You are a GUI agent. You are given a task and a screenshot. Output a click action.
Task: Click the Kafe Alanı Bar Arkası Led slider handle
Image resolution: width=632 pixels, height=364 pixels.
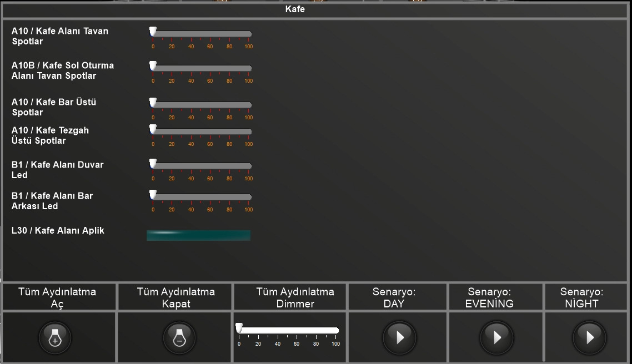[153, 195]
